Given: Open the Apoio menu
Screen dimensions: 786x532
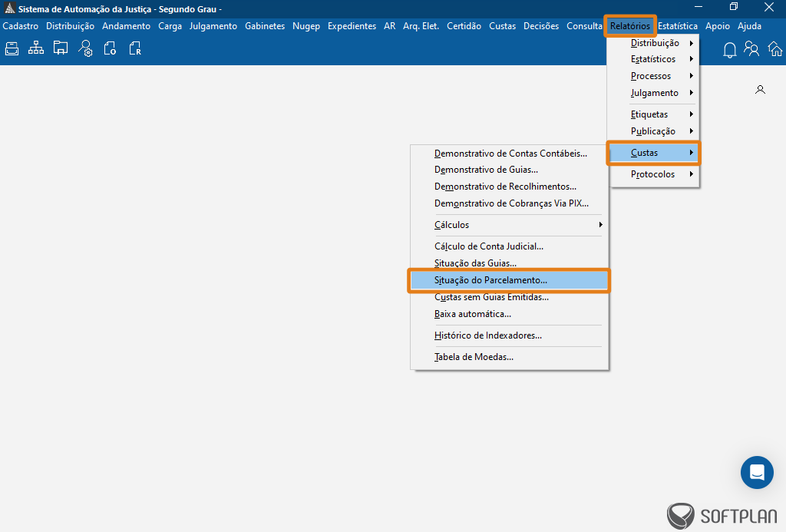Looking at the screenshot, I should pos(718,26).
